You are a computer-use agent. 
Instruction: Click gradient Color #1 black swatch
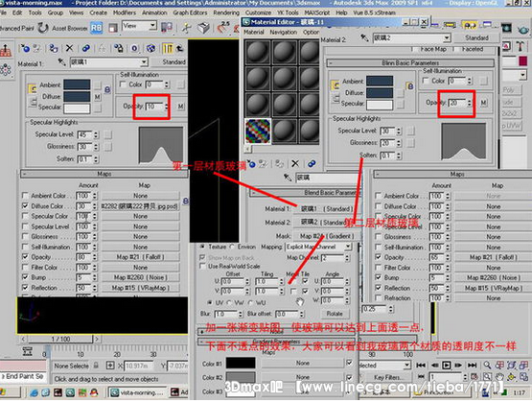[241, 363]
